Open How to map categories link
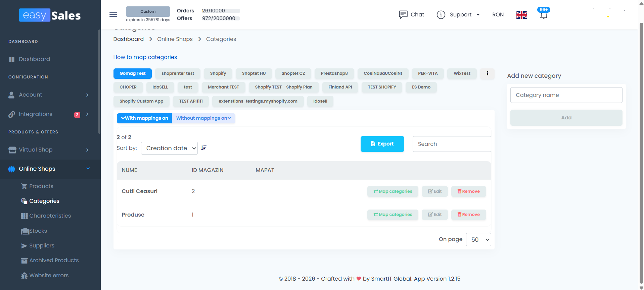 (x=145, y=57)
